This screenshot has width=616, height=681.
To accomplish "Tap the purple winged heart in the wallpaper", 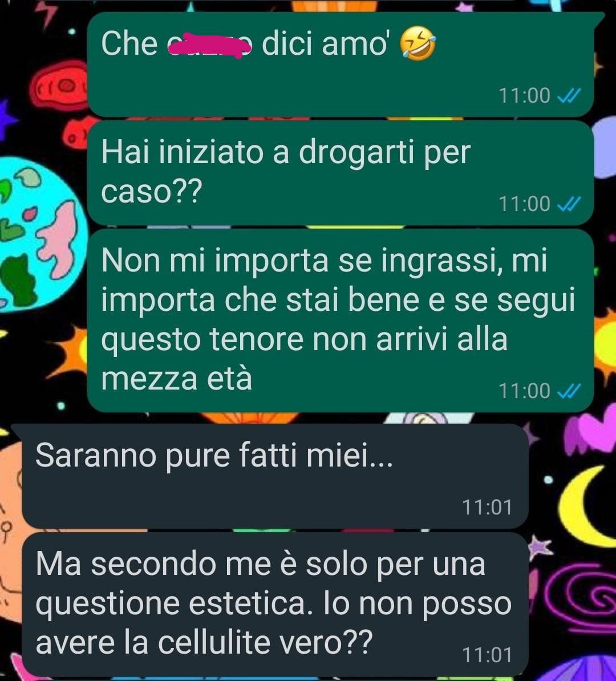I will click(590, 431).
